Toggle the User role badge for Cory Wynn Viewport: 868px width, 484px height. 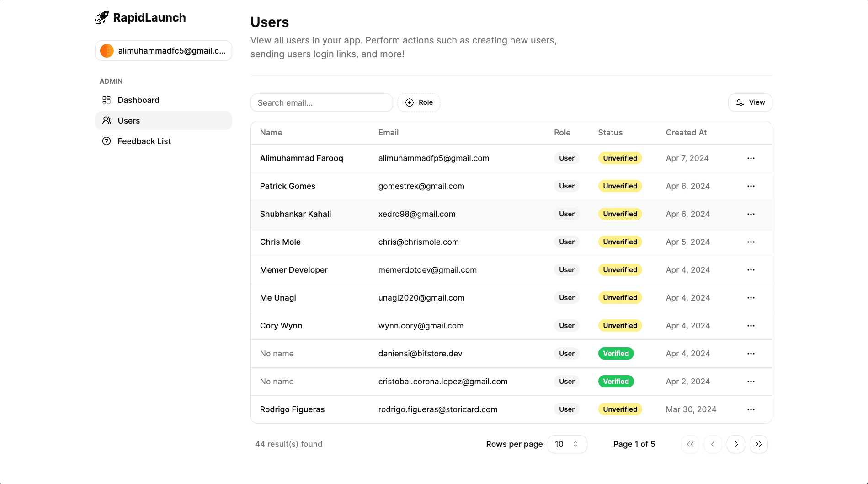(566, 325)
